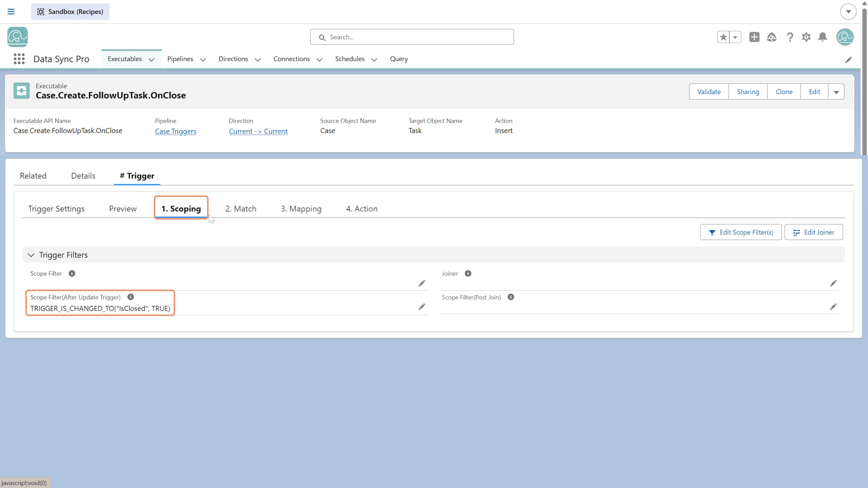Click the Validate button
This screenshot has height=488, width=868.
(709, 91)
